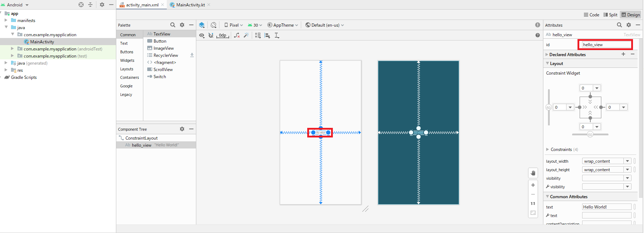This screenshot has width=644, height=233.
Task: Hide the project tool window
Action: (111, 5)
